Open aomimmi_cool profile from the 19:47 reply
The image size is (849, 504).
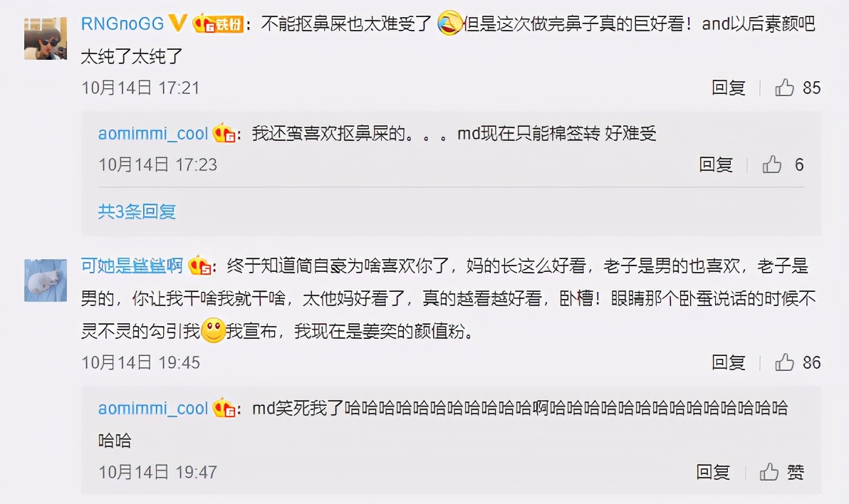coord(153,408)
